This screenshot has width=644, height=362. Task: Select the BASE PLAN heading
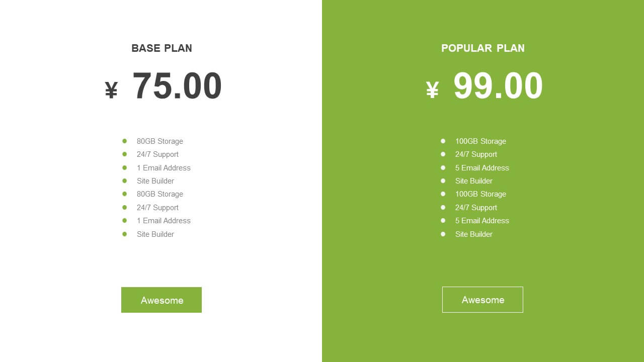(x=162, y=48)
